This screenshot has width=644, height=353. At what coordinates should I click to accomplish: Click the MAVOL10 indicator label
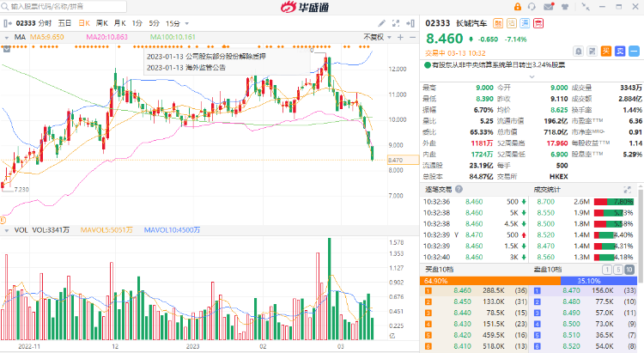click(172, 230)
